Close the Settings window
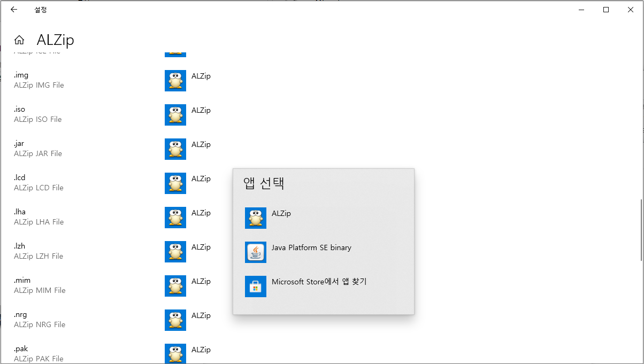Viewport: 644px width, 364px height. tap(631, 10)
